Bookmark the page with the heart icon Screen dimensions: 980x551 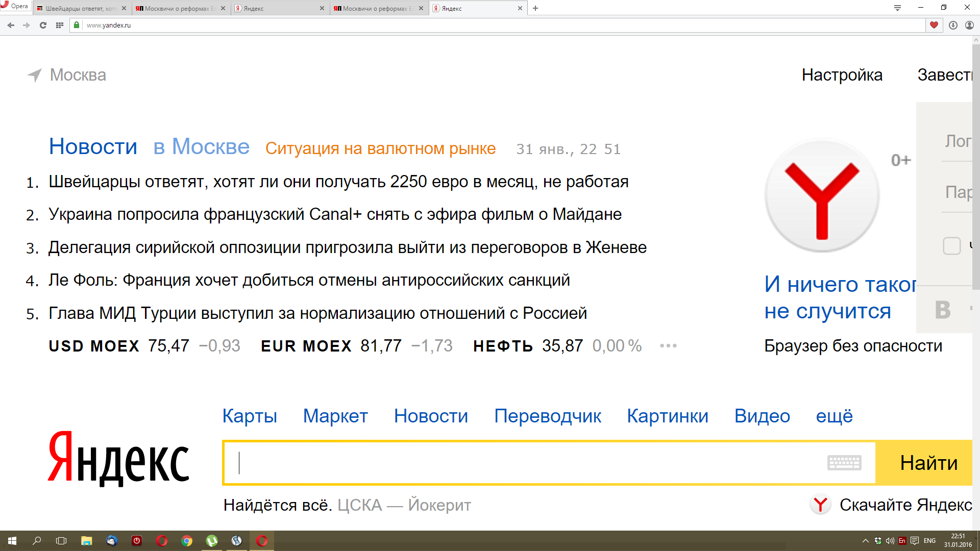pos(934,25)
